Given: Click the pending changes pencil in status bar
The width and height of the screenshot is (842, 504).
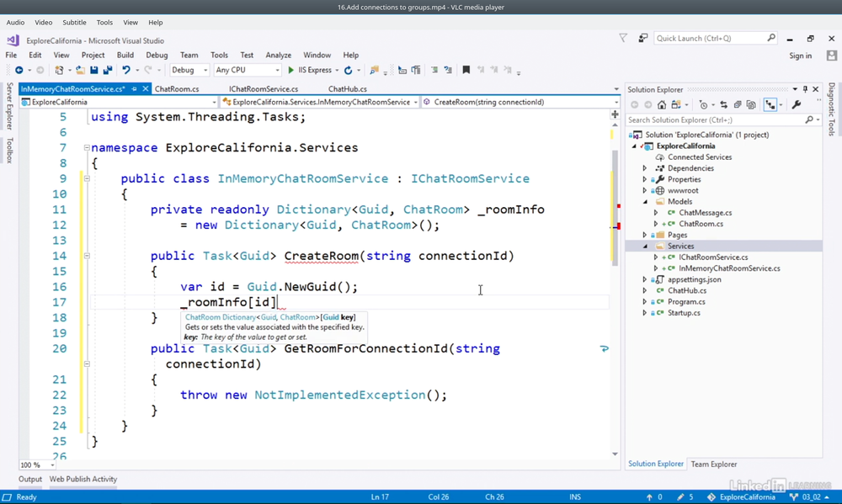Looking at the screenshot, I should [x=680, y=497].
